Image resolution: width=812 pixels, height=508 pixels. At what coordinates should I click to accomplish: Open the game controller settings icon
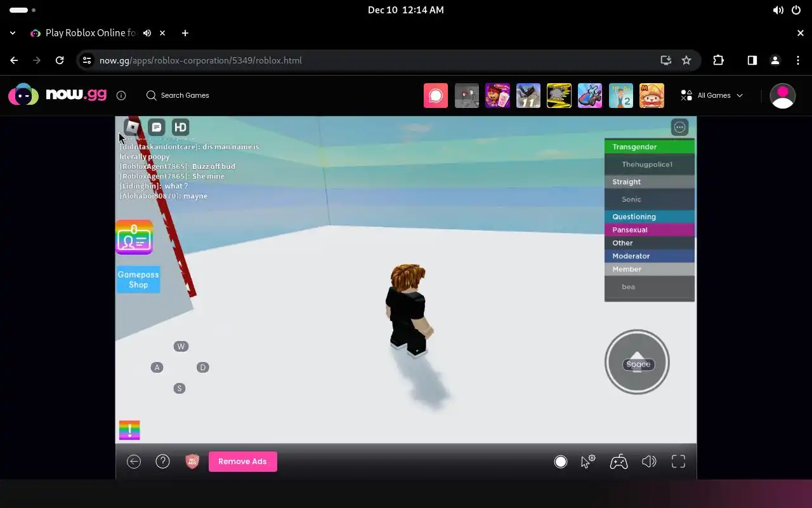tap(619, 462)
